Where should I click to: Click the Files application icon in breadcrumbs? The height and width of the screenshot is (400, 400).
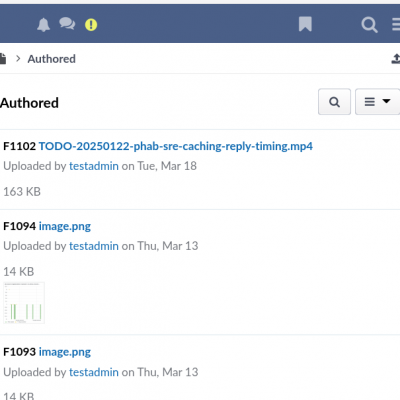click(x=3, y=59)
